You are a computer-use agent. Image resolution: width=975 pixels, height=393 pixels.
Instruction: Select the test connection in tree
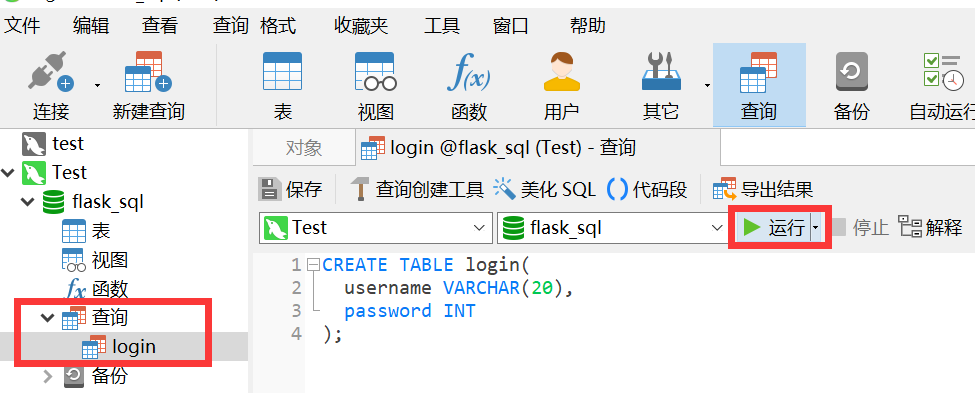(x=68, y=144)
